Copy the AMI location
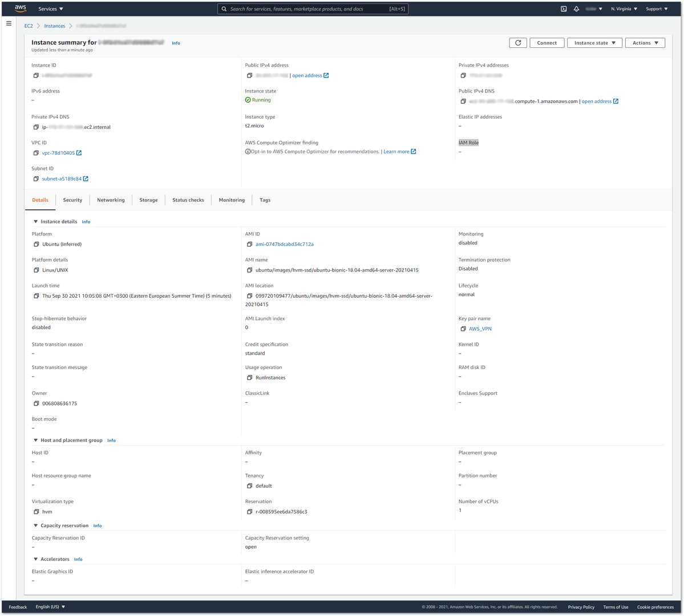This screenshot has height=616, width=684. click(x=249, y=296)
